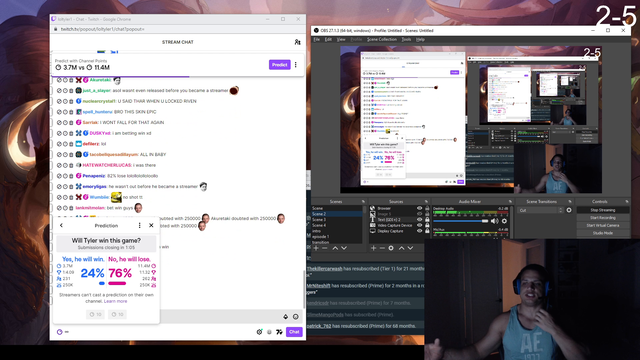640x360 pixels.
Task: Open the OBS Tools menu
Action: click(x=406, y=40)
